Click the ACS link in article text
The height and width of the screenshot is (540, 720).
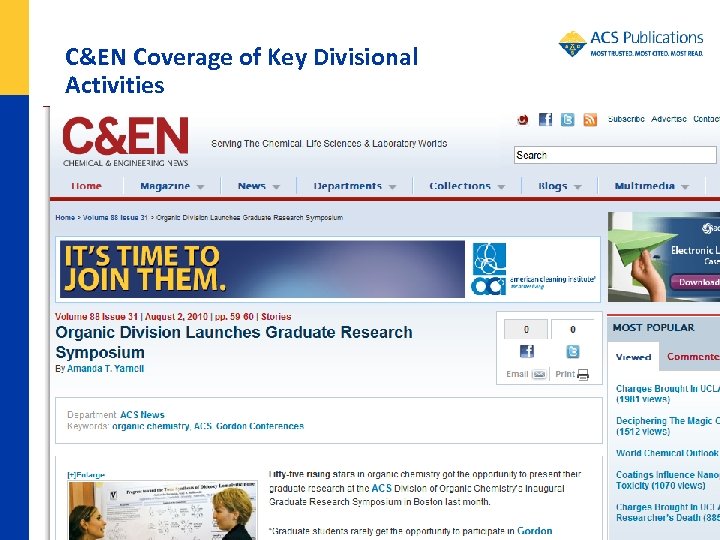pyautogui.click(x=381, y=488)
